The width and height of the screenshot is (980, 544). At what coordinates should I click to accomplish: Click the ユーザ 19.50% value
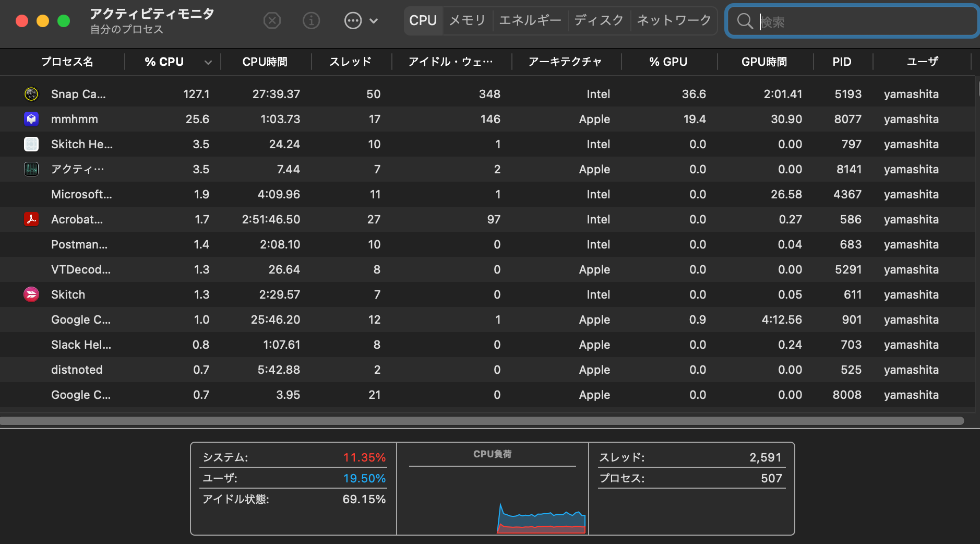coord(364,478)
